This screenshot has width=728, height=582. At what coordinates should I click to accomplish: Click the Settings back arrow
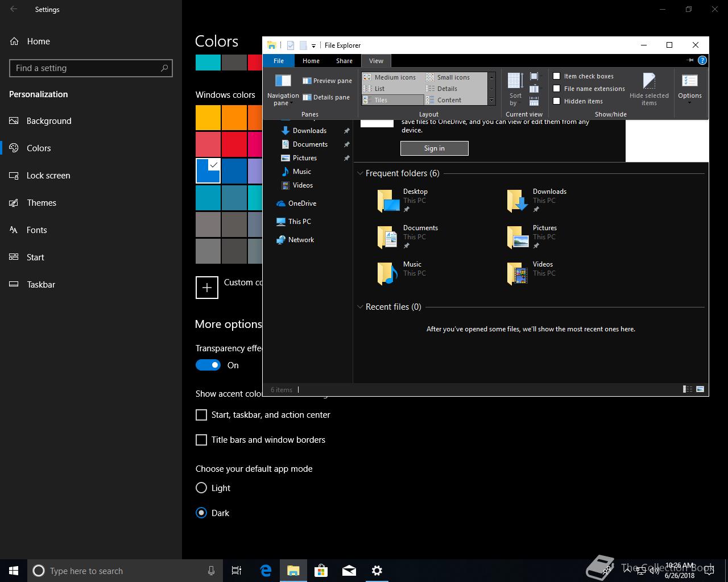(14, 9)
